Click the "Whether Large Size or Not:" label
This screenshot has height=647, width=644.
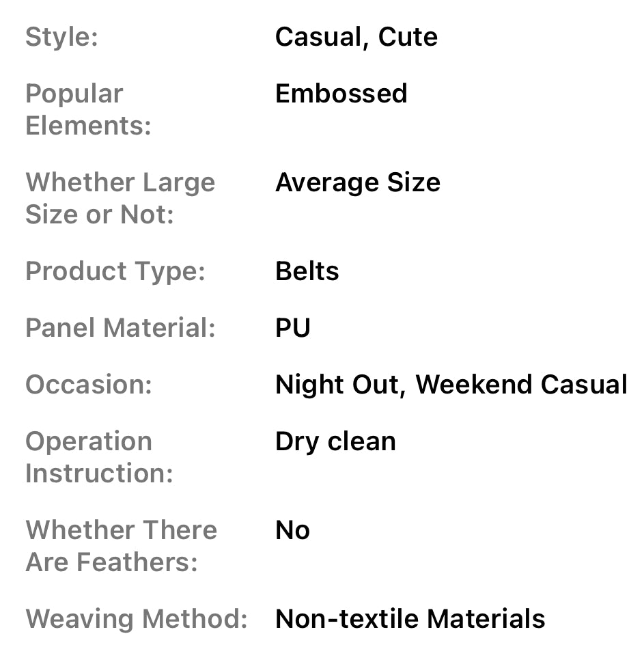point(120,198)
